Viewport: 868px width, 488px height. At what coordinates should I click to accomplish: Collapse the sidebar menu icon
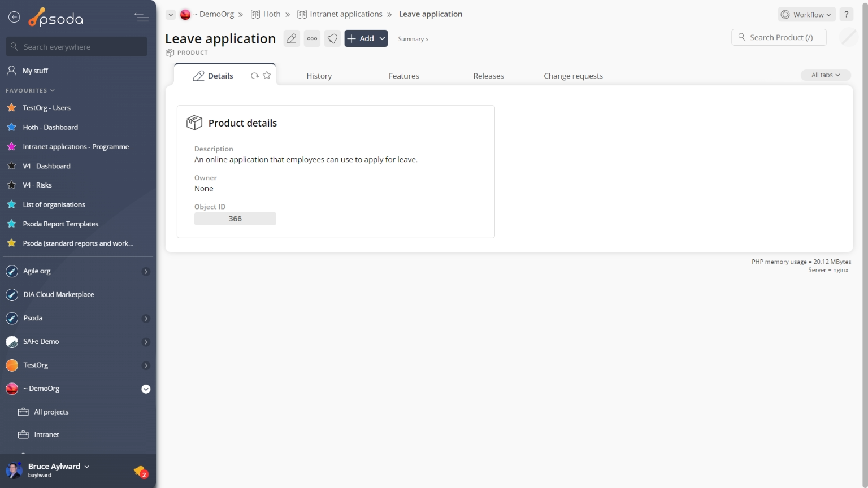point(141,18)
